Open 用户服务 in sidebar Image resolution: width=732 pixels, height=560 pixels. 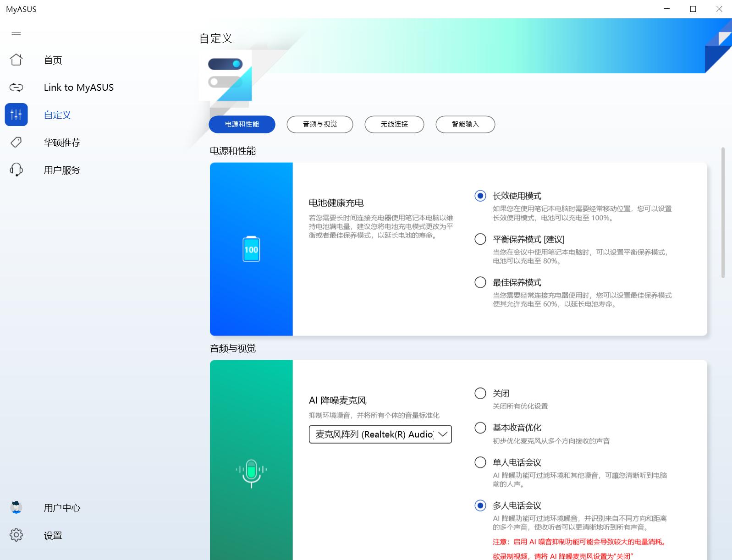pyautogui.click(x=62, y=170)
